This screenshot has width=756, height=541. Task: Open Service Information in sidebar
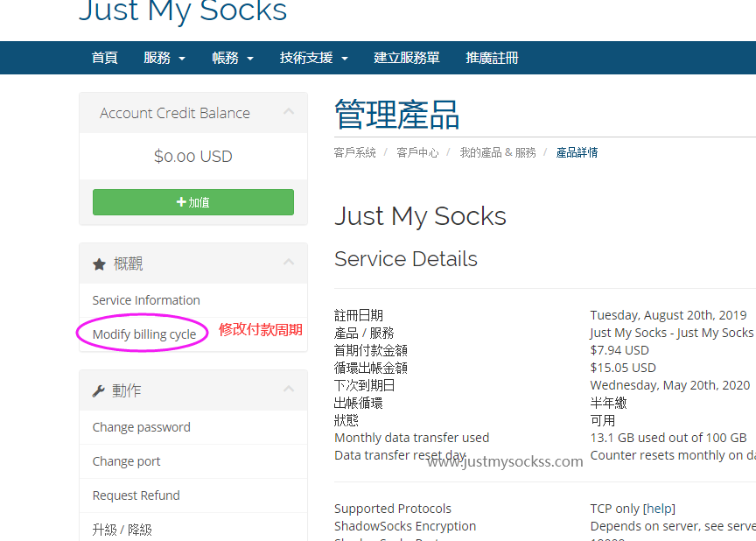coord(146,300)
